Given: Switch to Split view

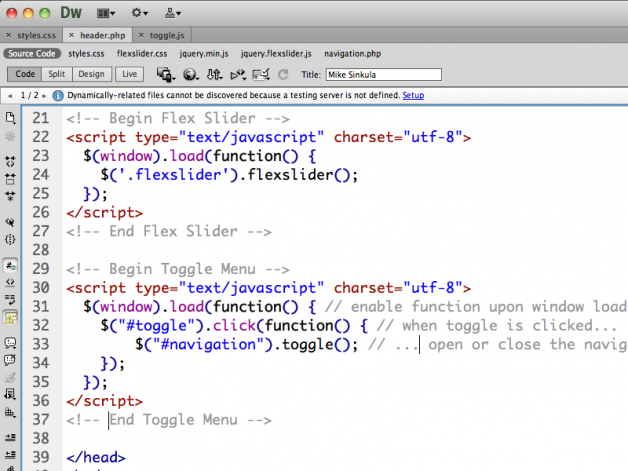Looking at the screenshot, I should 56,74.
